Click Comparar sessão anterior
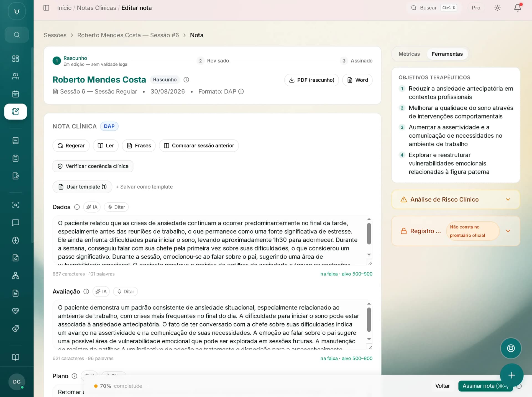 coord(199,146)
